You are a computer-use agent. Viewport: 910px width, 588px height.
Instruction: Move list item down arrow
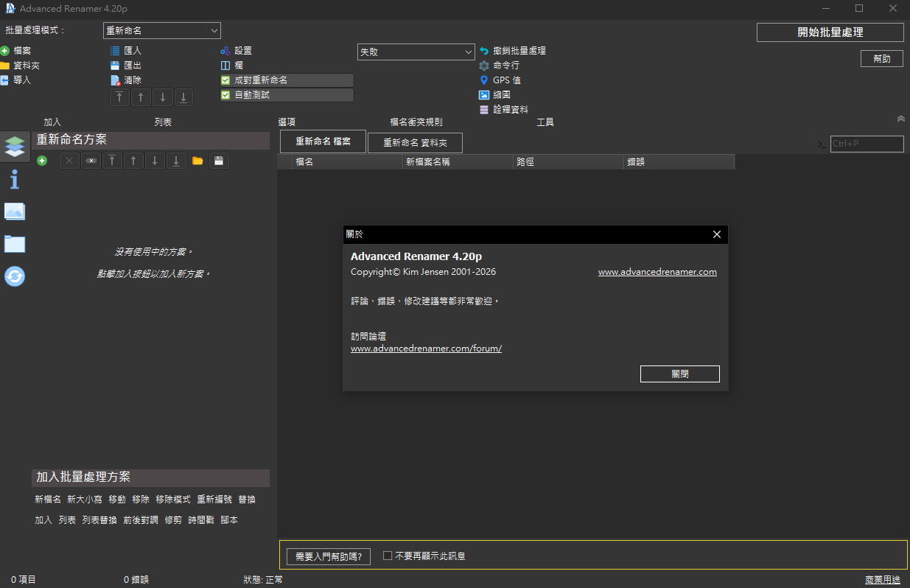click(x=162, y=97)
